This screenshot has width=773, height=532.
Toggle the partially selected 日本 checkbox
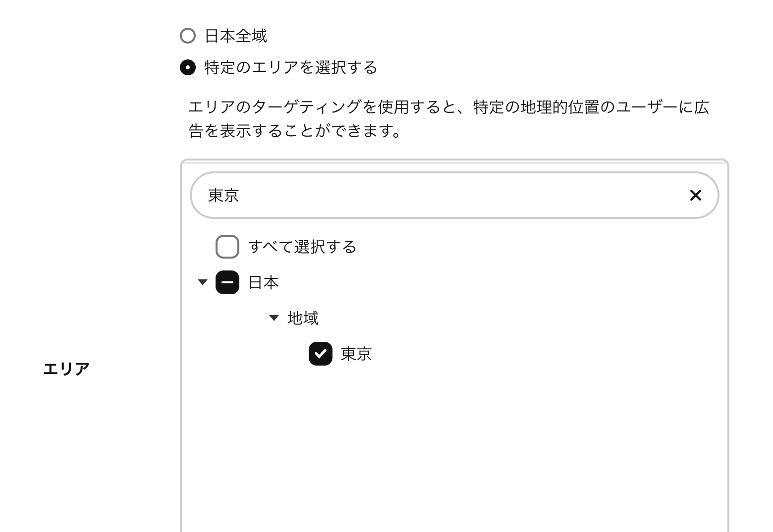click(227, 282)
